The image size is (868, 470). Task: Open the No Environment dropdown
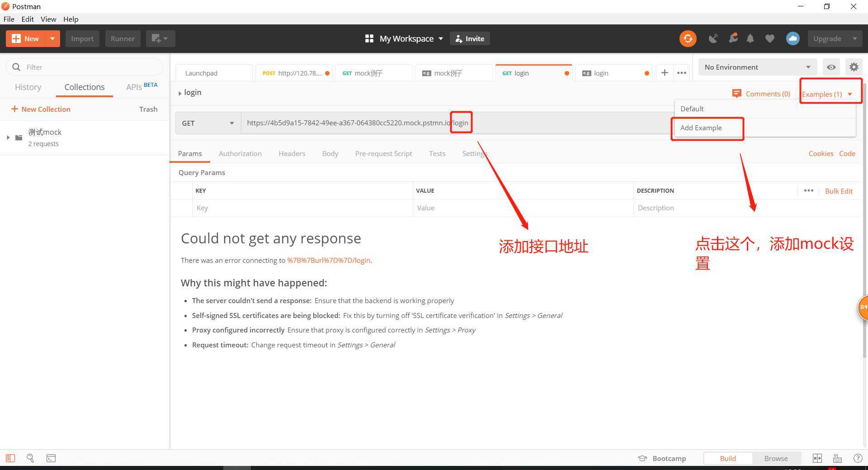pyautogui.click(x=758, y=67)
